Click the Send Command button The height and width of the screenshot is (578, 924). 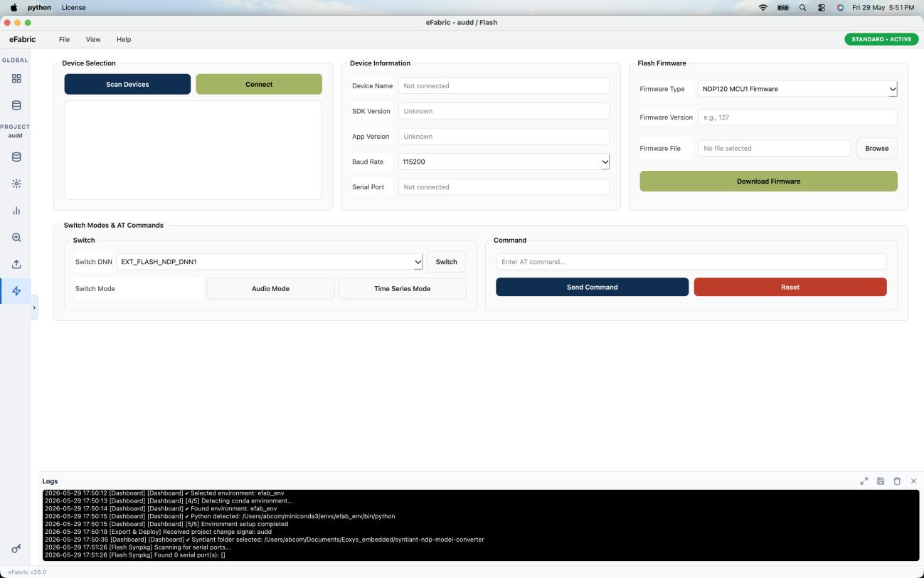pos(592,287)
